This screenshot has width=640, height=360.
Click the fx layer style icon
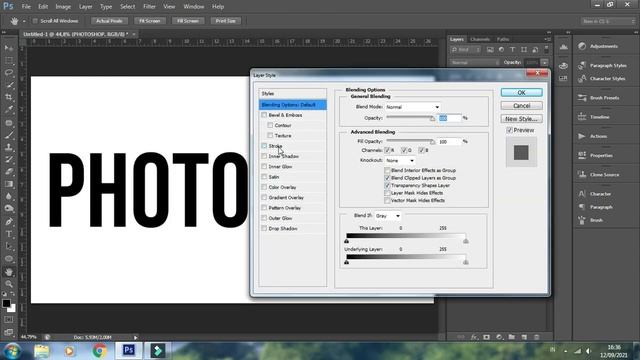click(474, 337)
